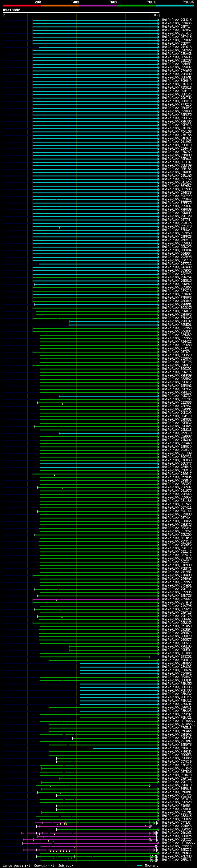This screenshot has width=197, height=868.
Task: Select the UniRef100_Q41616 entry
Action: [x=177, y=47]
